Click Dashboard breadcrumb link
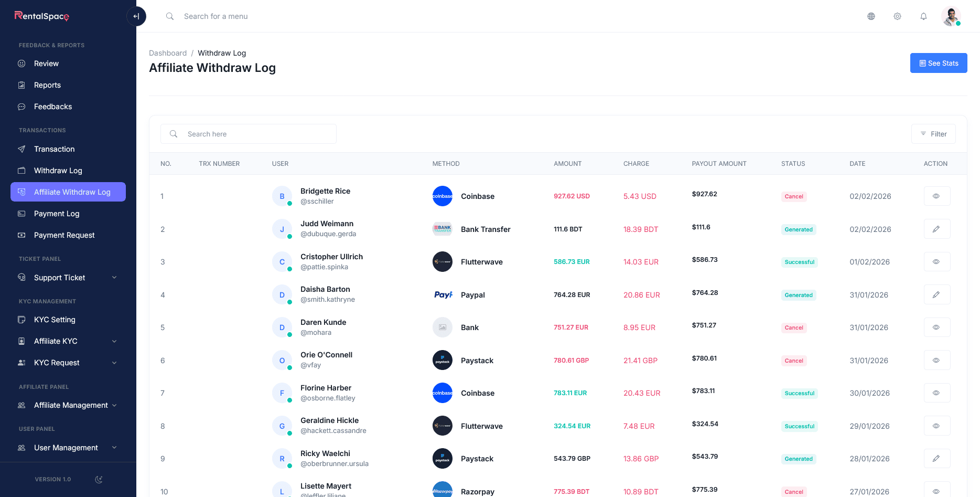 coord(168,53)
